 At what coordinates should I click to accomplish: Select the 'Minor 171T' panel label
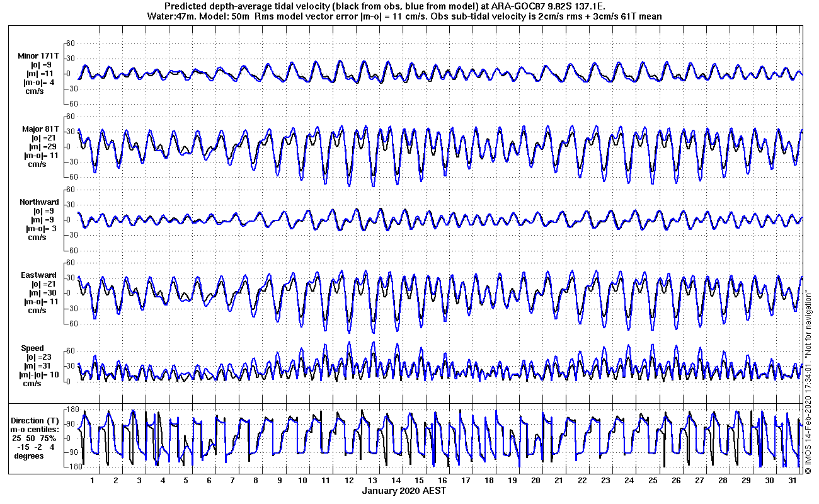point(38,56)
